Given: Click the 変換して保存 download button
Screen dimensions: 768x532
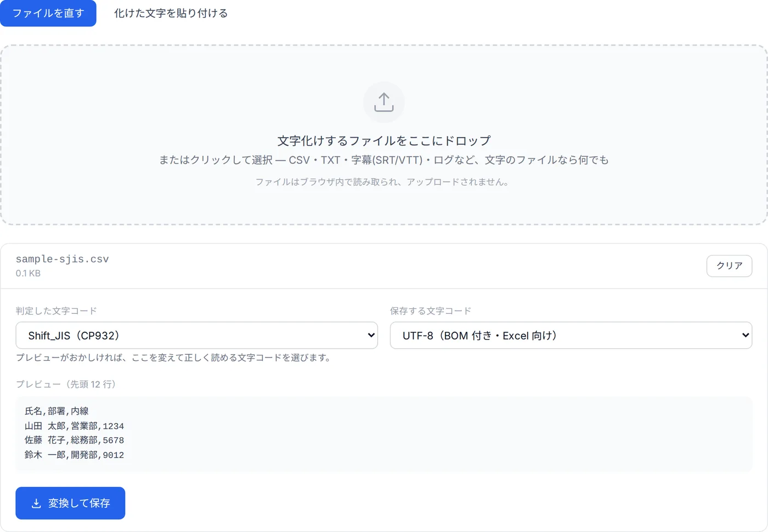Looking at the screenshot, I should (x=70, y=503).
